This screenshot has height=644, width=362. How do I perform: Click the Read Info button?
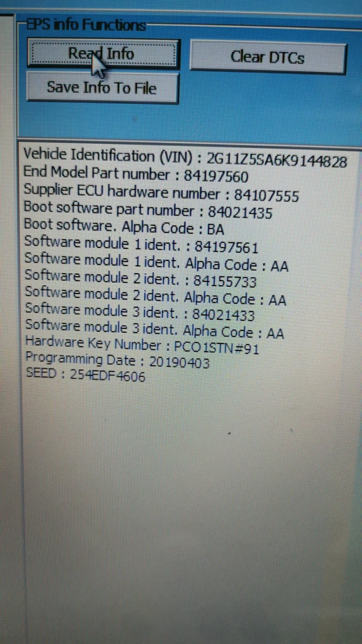point(103,54)
